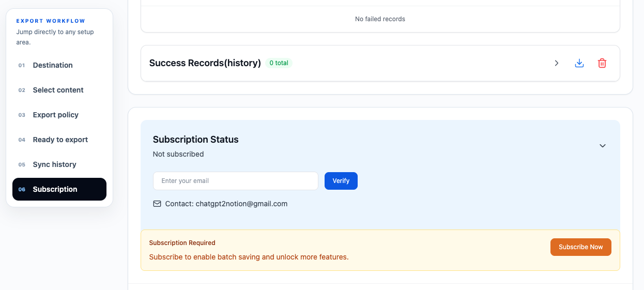This screenshot has width=644, height=290.
Task: Select the Subscription step
Action: [x=59, y=189]
